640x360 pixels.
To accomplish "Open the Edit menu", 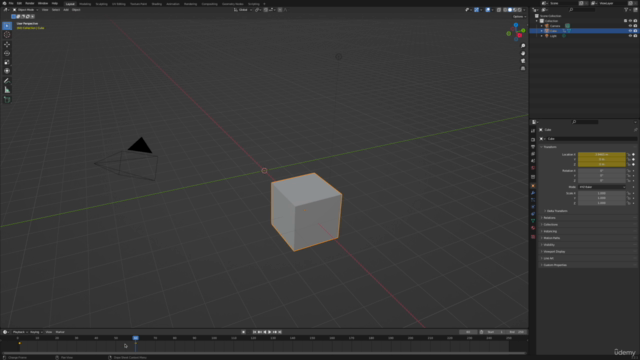I will click(x=19, y=3).
